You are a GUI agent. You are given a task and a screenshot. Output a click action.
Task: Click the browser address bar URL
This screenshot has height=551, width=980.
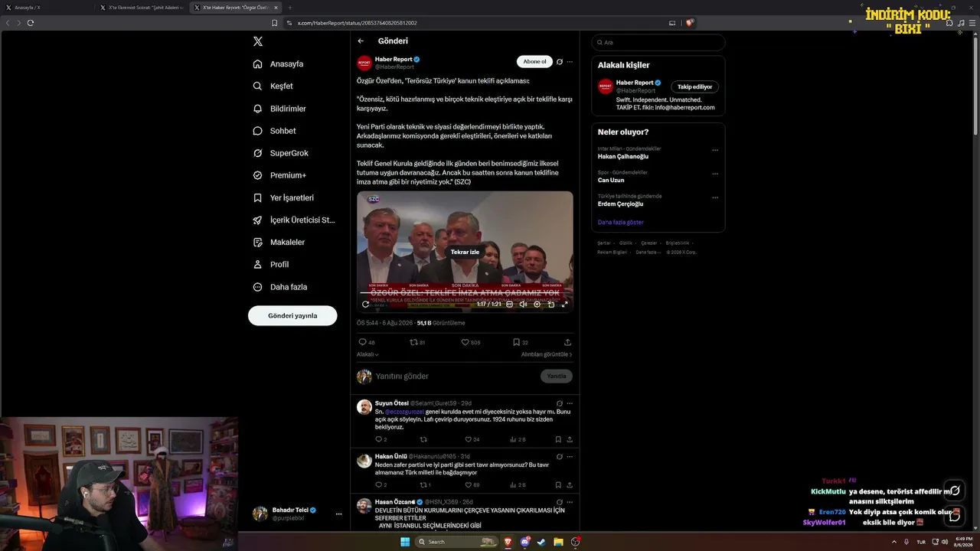(357, 23)
